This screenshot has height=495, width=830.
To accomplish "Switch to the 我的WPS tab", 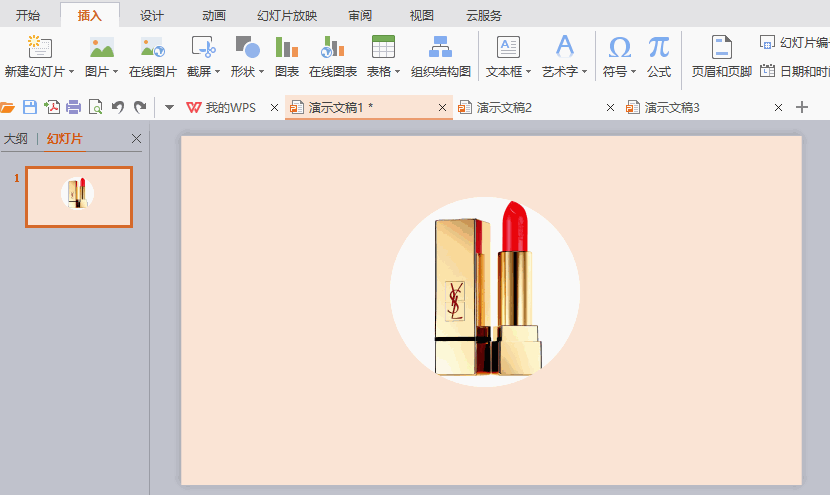I will 221,107.
